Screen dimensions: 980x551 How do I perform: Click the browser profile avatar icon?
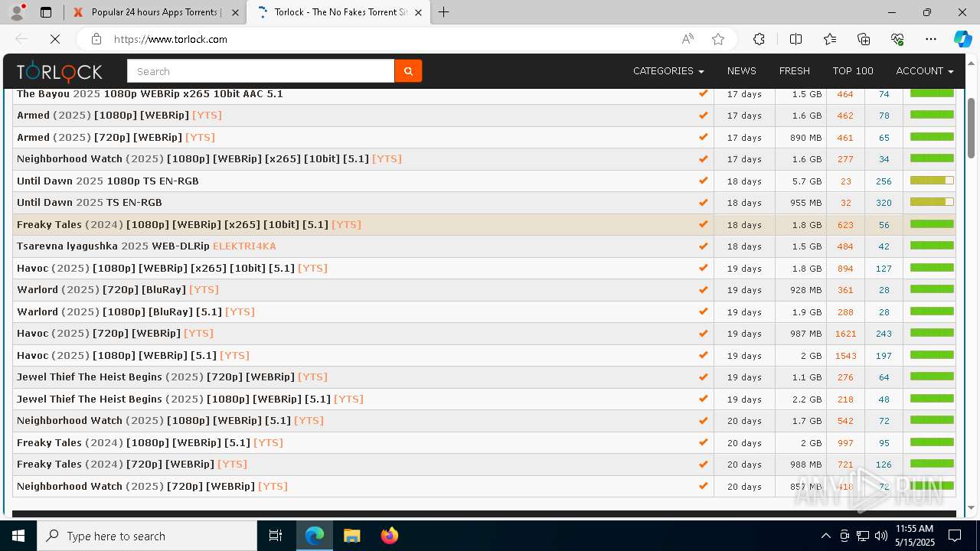(17, 12)
